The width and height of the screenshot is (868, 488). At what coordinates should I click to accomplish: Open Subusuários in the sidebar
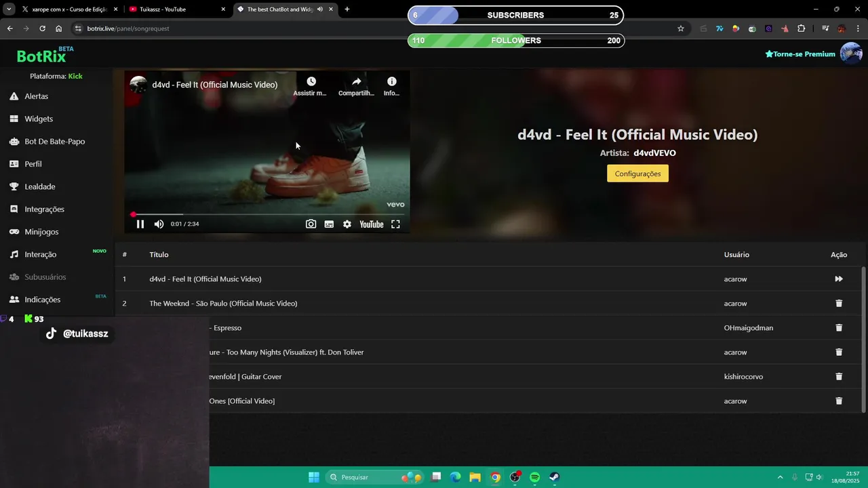[x=45, y=277]
